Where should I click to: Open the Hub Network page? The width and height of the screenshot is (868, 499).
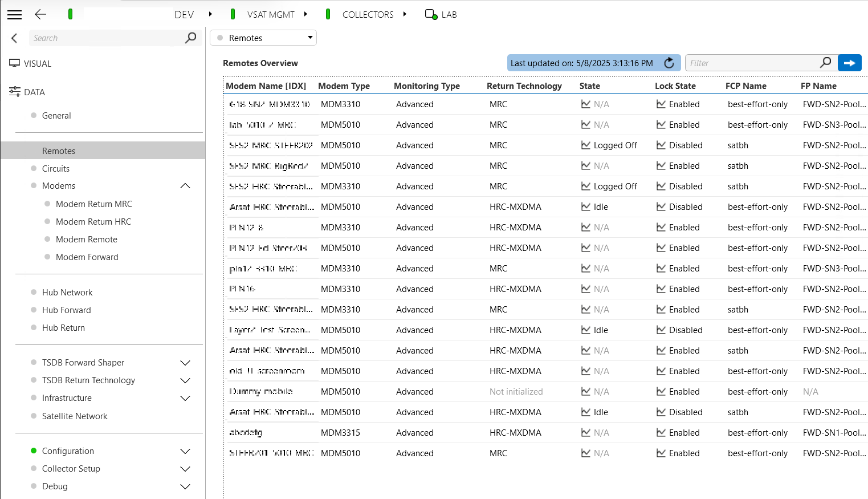pos(67,293)
